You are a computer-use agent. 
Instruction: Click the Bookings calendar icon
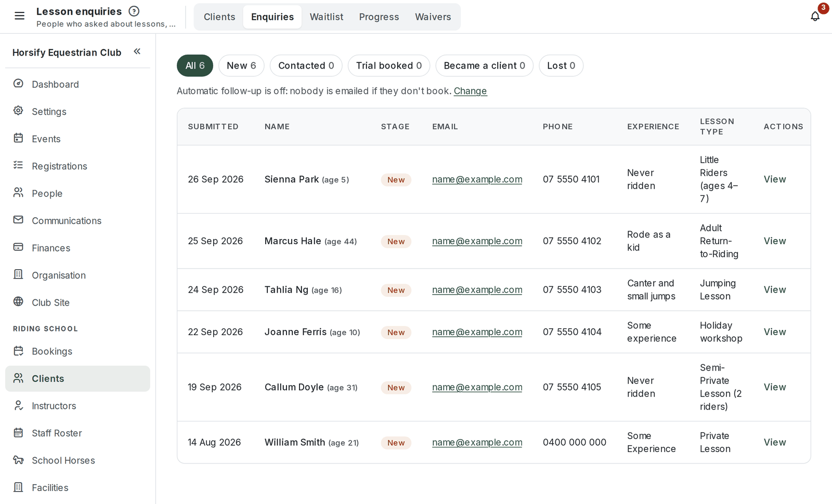(18, 351)
